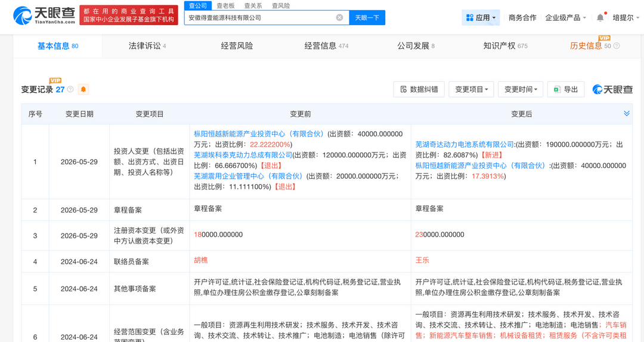Click the 应用 grid icon
The image size is (644, 342).
(469, 18)
